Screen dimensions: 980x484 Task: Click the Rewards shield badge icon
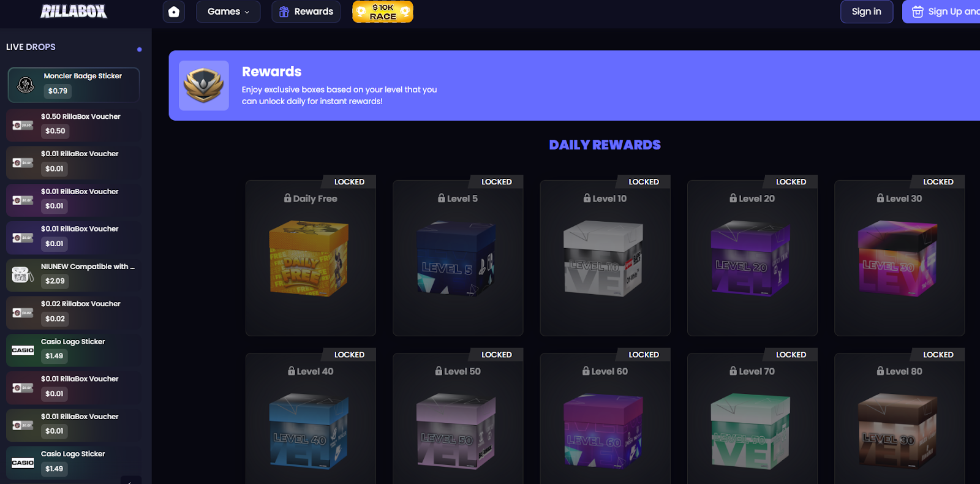204,85
